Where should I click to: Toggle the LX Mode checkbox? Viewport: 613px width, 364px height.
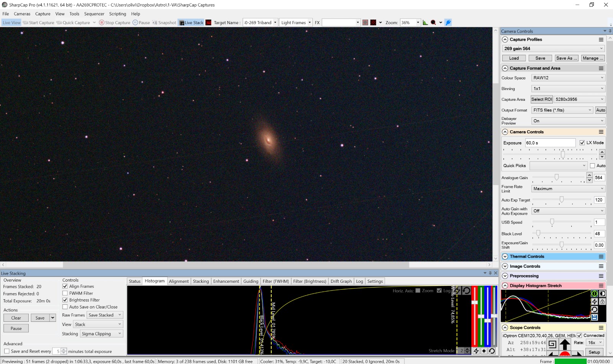click(582, 143)
